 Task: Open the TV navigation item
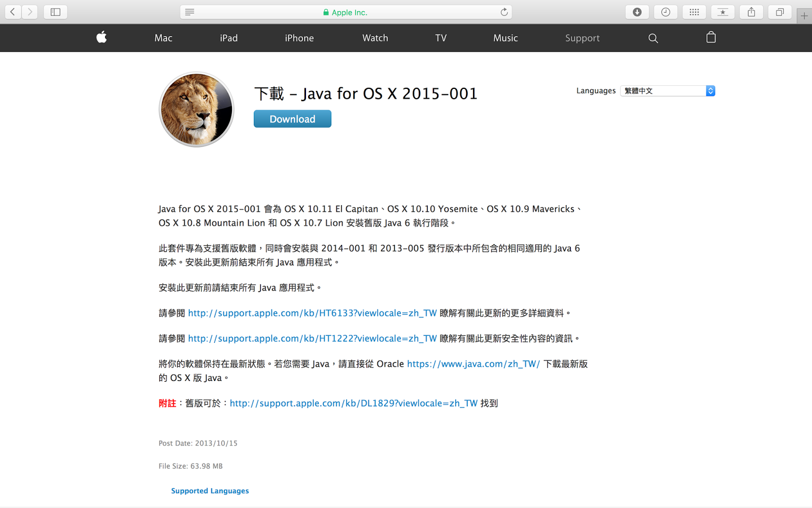pos(441,38)
